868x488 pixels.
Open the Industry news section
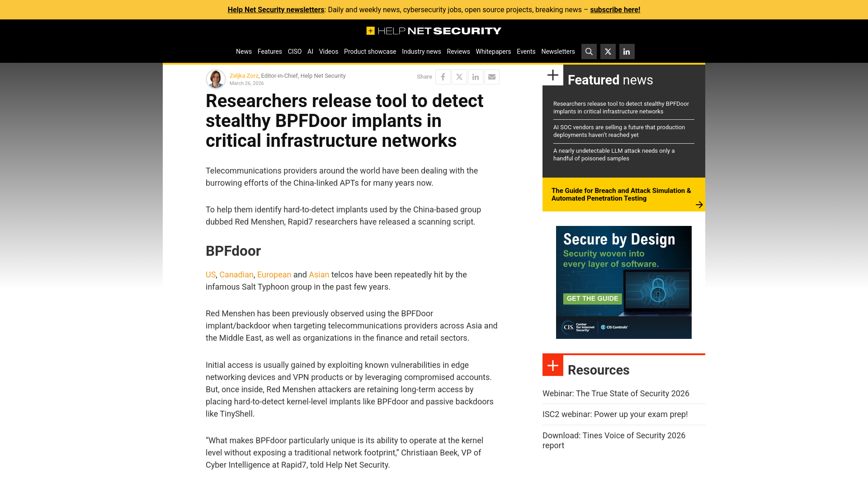[421, 52]
